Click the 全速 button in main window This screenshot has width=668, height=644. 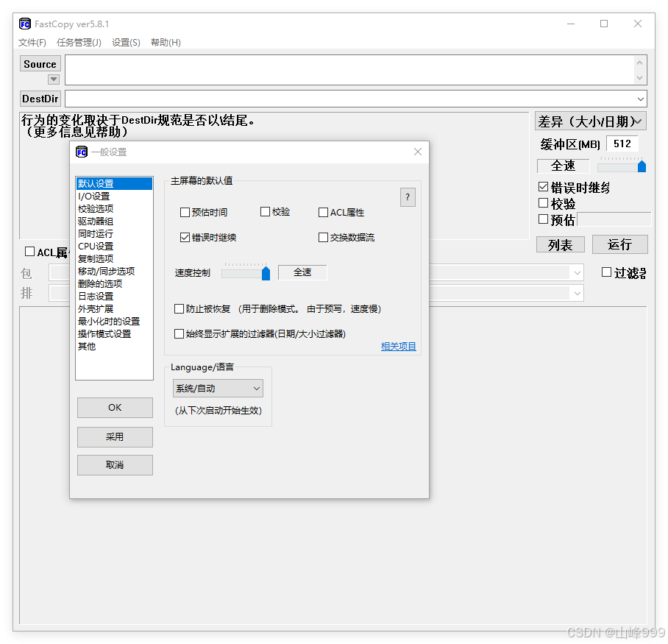coord(564,166)
